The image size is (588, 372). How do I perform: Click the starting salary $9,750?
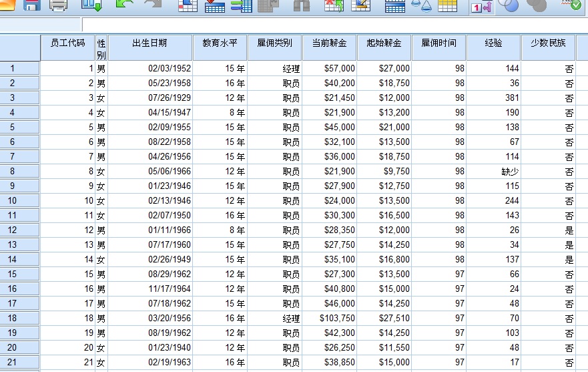pos(384,171)
